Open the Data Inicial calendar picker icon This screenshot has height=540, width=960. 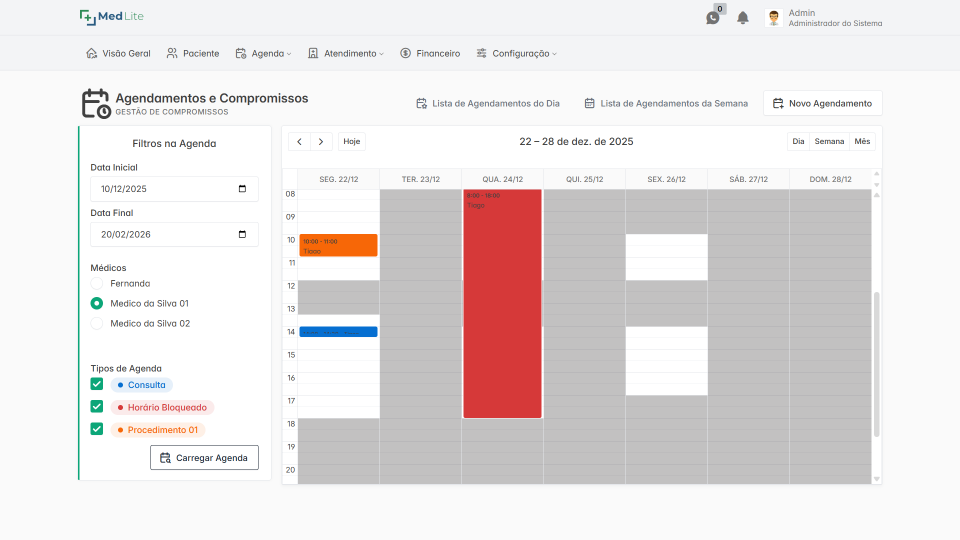pyautogui.click(x=242, y=189)
